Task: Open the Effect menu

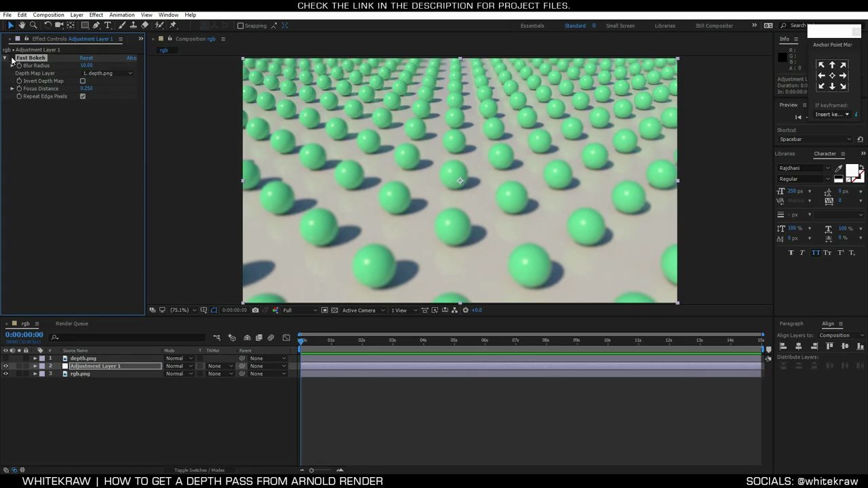Action: (x=96, y=14)
